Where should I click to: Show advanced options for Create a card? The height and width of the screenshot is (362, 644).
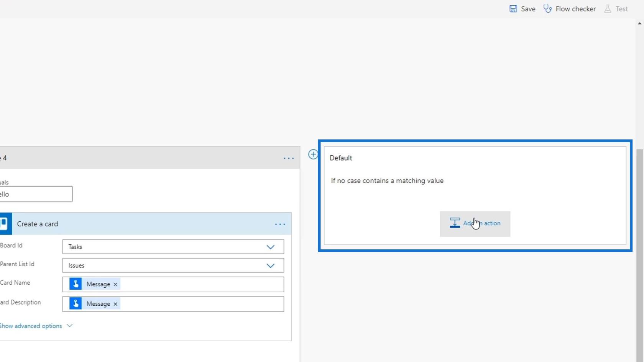point(36,326)
